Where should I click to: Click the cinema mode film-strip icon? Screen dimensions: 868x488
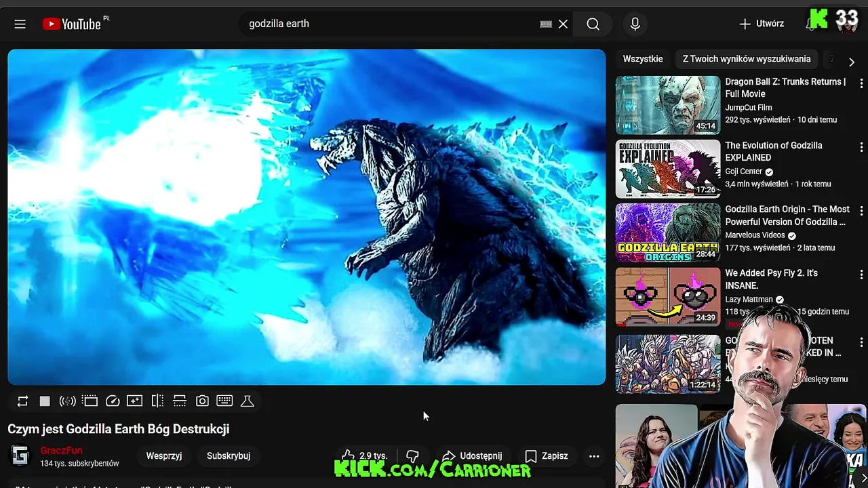[x=90, y=401]
